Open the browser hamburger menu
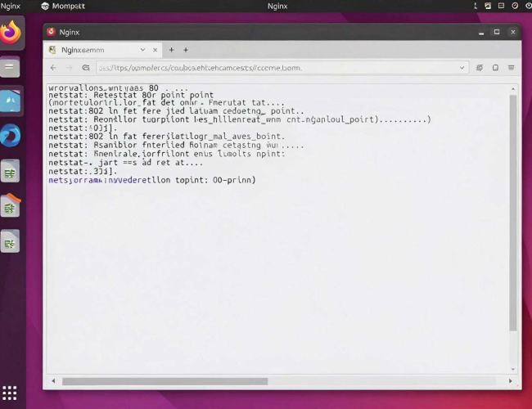Screen dimensions: 532x409 pos(511,68)
